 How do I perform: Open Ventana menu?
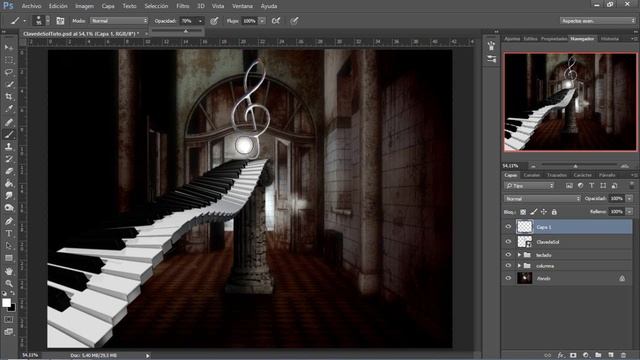(242, 6)
